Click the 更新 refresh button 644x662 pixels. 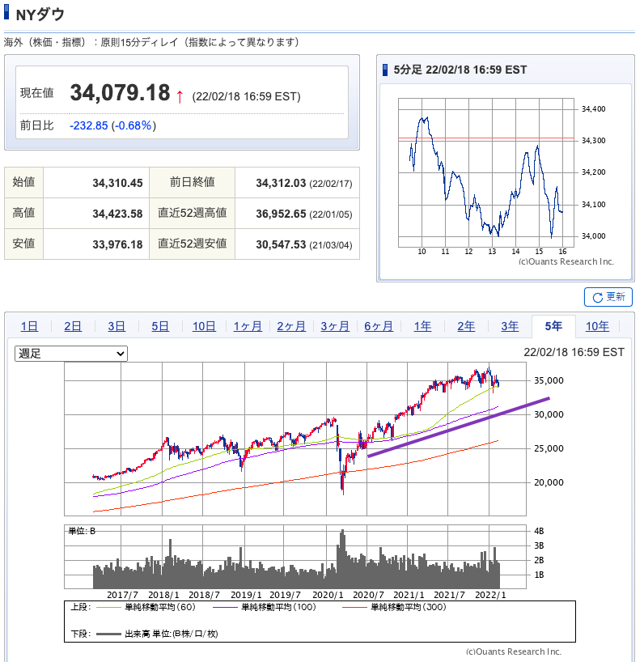pos(608,297)
